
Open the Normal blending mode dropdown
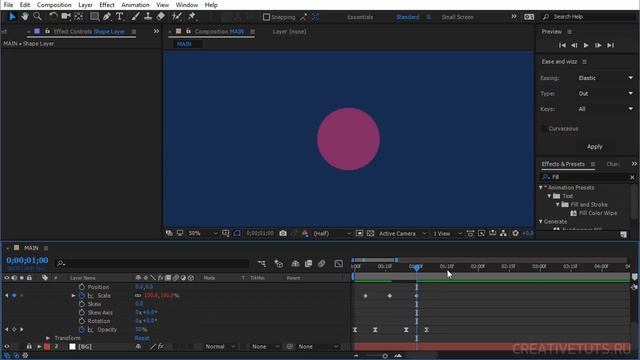(x=220, y=347)
